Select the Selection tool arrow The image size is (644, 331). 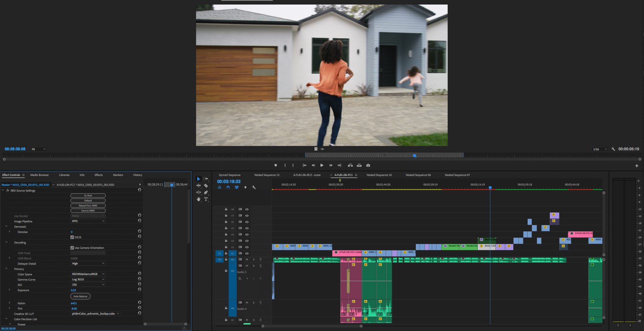(199, 179)
